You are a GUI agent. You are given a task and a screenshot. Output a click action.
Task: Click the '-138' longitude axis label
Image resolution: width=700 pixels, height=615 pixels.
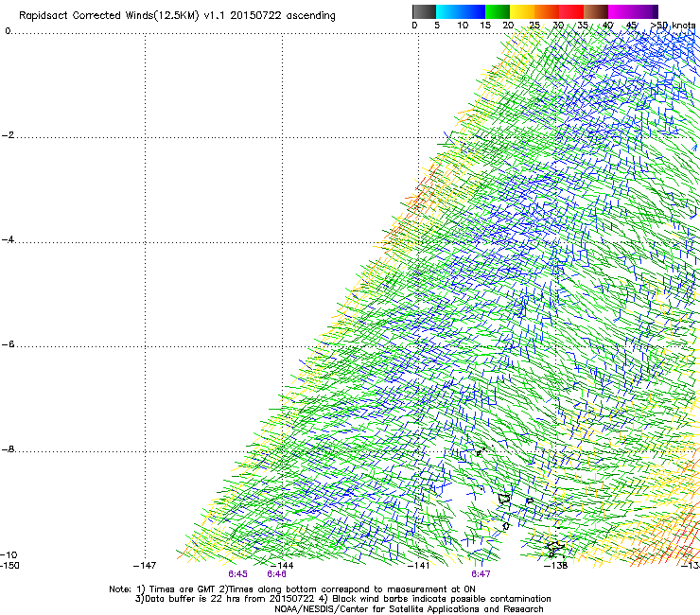[556, 566]
